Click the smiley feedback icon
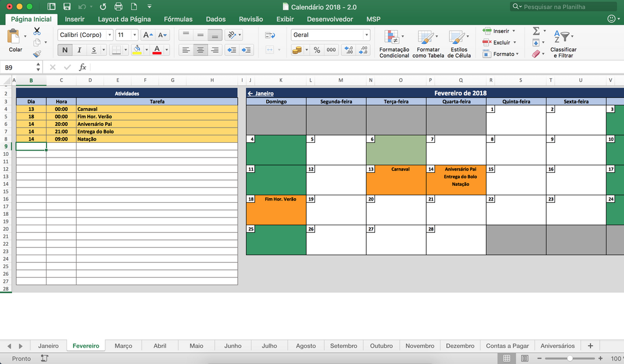The width and height of the screenshot is (624, 364). (x=611, y=19)
